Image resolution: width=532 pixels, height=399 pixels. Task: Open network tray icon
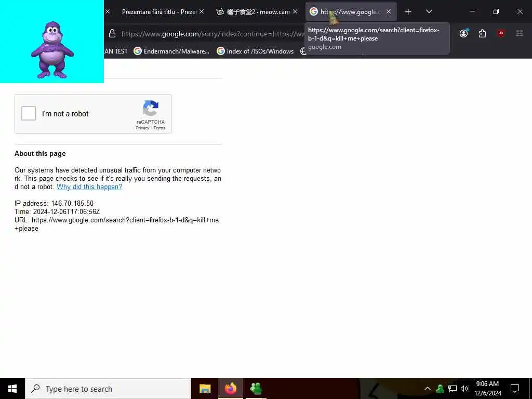(453, 389)
